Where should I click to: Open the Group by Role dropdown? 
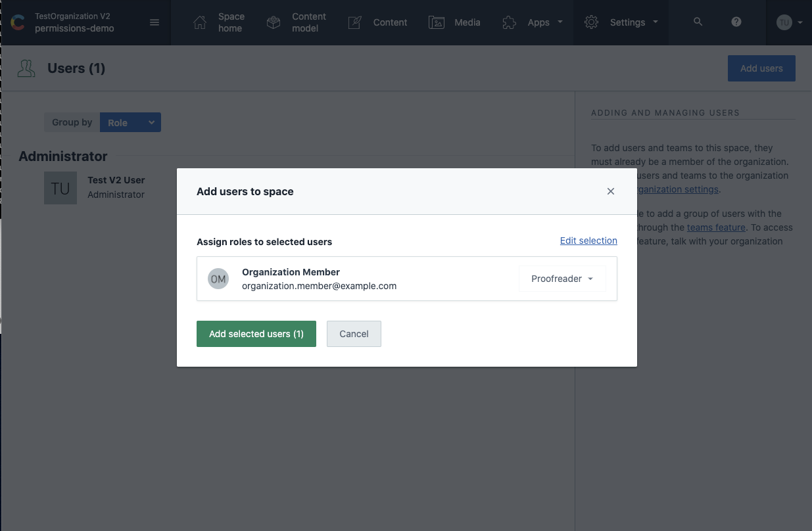tap(130, 122)
